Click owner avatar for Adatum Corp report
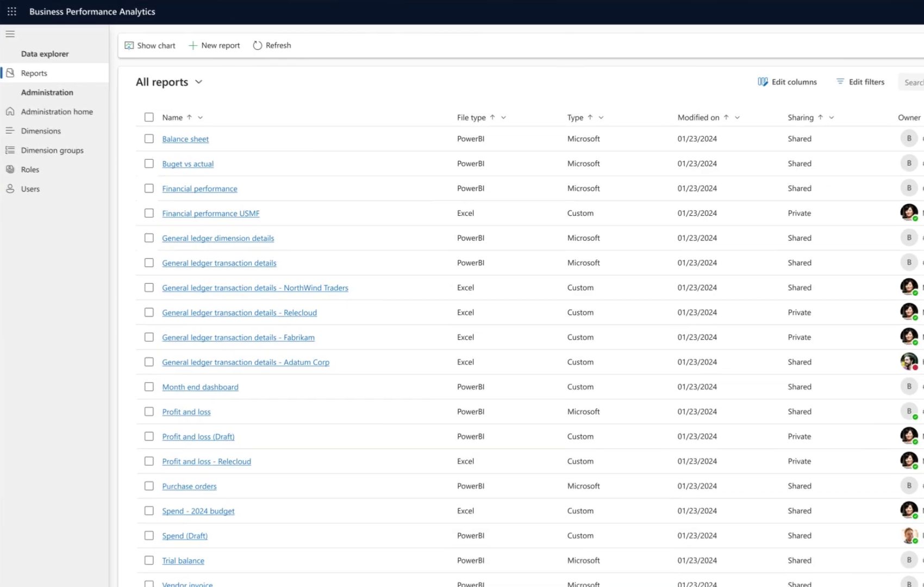 pyautogui.click(x=909, y=361)
